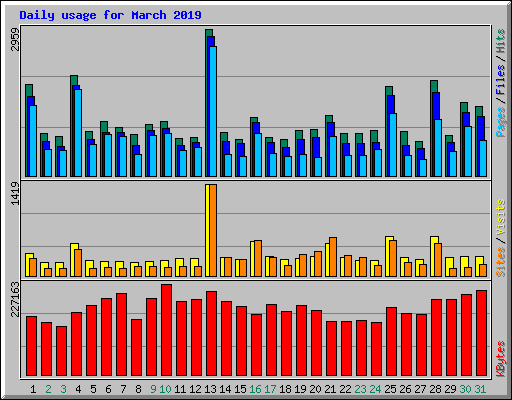The height and width of the screenshot is (400, 512).
Task: Click day 4 on the x-axis
Action: pos(78,389)
